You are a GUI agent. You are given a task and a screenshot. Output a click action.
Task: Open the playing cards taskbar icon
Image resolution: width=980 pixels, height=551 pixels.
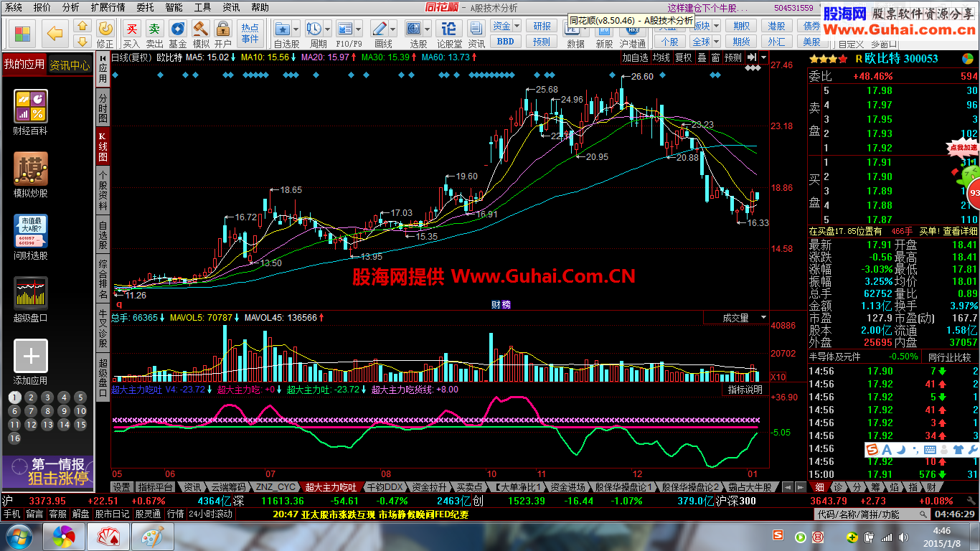coord(108,537)
